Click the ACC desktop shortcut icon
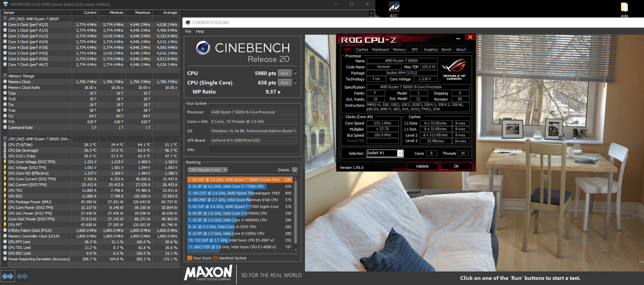Screen dimensions: 644x285 click(x=394, y=7)
